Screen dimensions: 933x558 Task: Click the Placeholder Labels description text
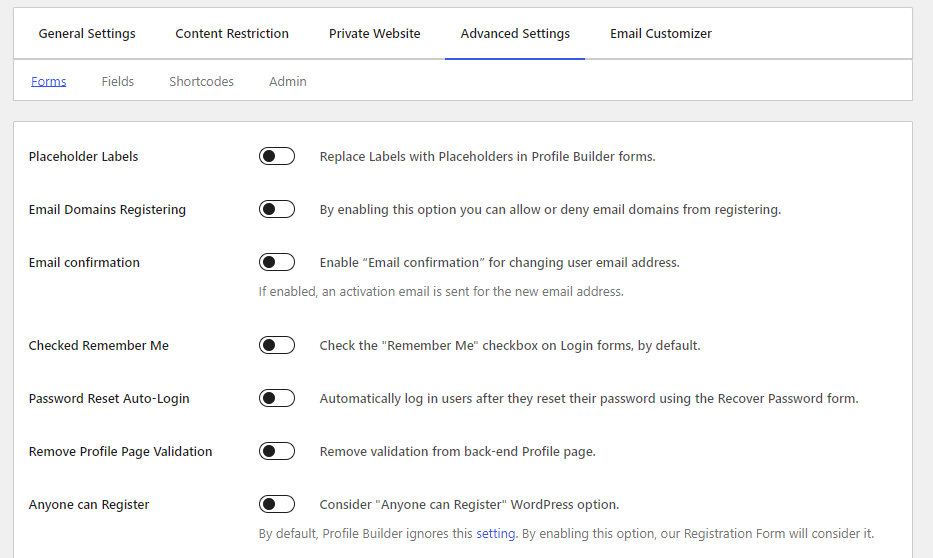point(487,156)
